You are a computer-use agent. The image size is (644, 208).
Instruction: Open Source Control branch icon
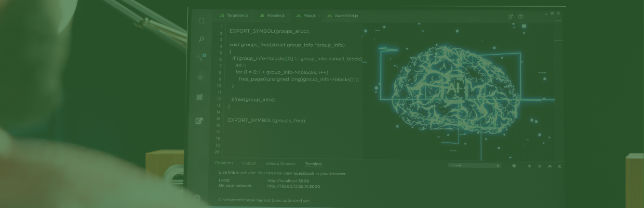(202, 57)
